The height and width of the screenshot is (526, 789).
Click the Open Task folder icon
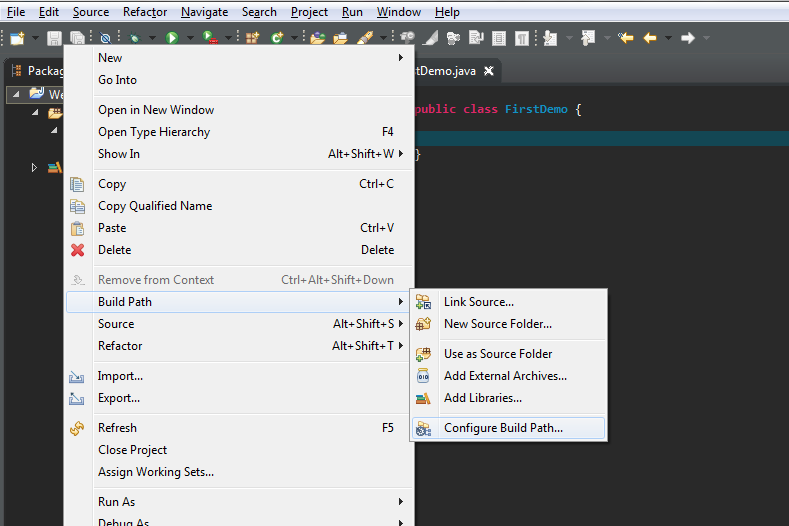pos(341,38)
